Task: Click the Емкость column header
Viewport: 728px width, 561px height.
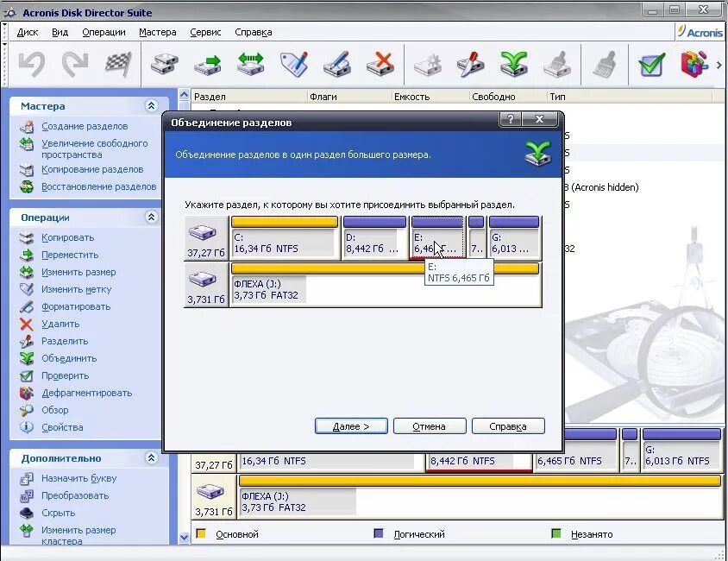Action: pyautogui.click(x=430, y=97)
